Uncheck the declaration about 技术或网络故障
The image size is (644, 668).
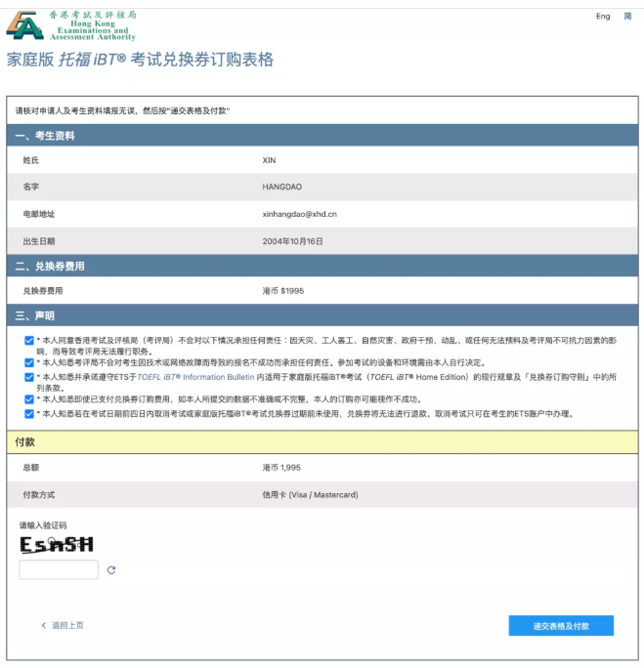[x=29, y=362]
